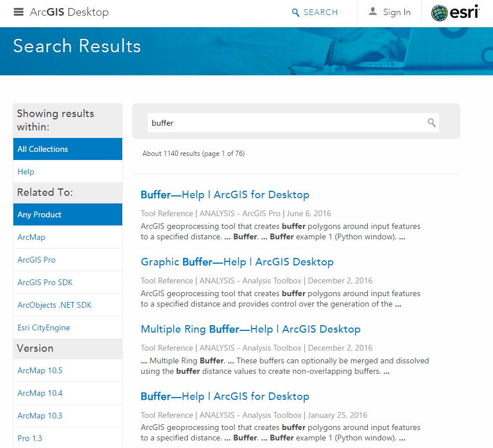Select the All Collections filter
This screenshot has height=448, width=493.
[x=68, y=149]
